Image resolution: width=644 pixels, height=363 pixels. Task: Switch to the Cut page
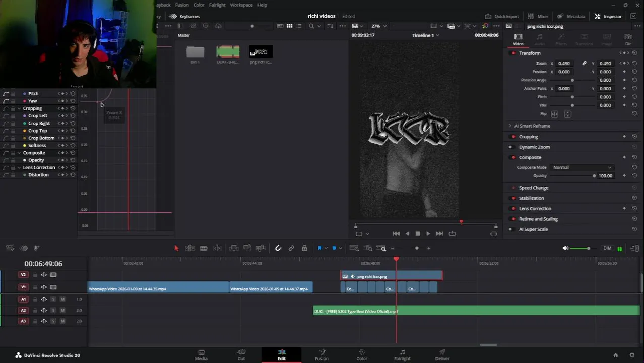(241, 355)
